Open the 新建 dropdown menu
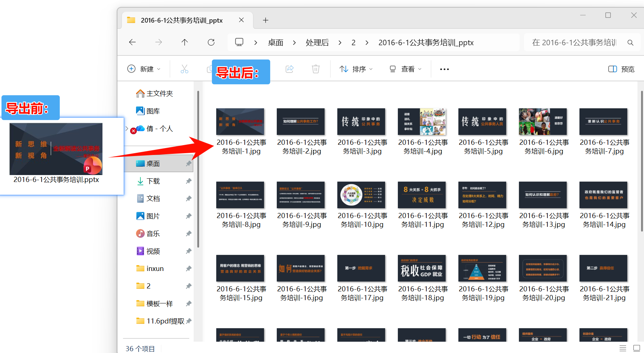The height and width of the screenshot is (353, 644). (144, 69)
